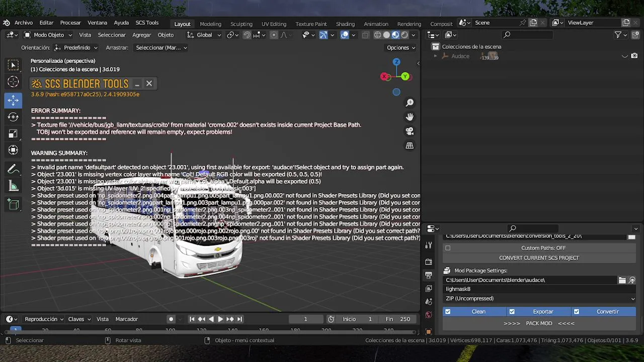Select the Add Cube tool

click(13, 205)
